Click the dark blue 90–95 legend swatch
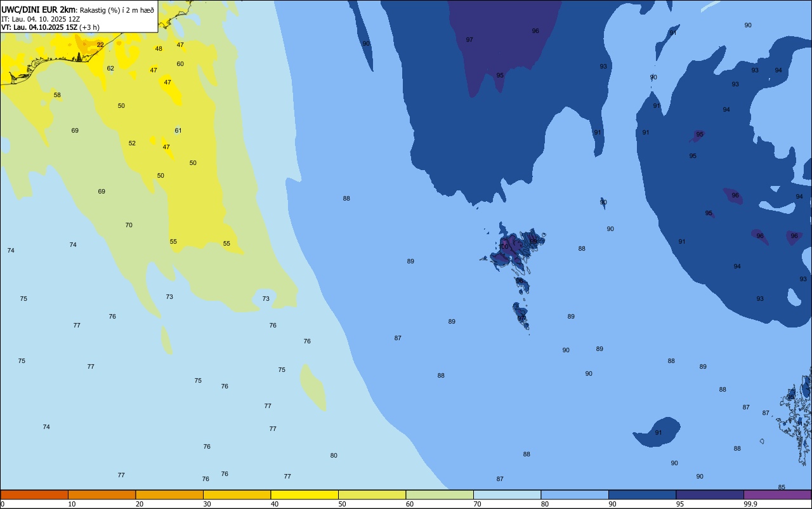812x509 pixels. click(643, 494)
